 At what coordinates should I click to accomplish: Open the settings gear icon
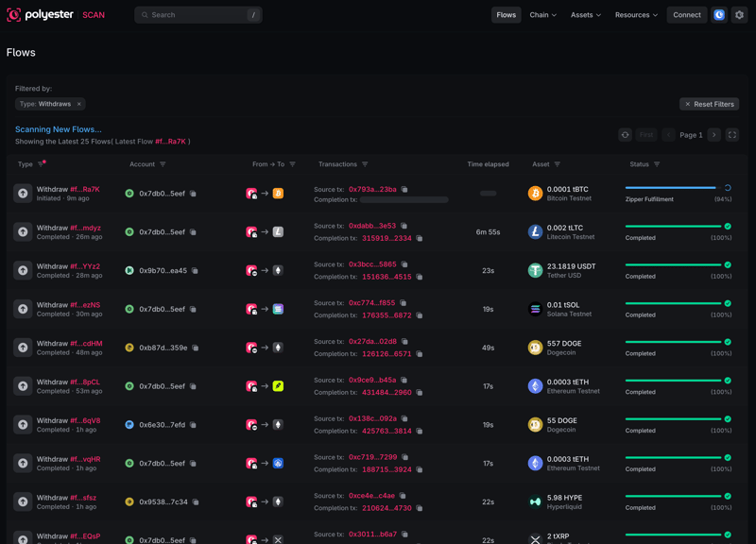point(739,15)
